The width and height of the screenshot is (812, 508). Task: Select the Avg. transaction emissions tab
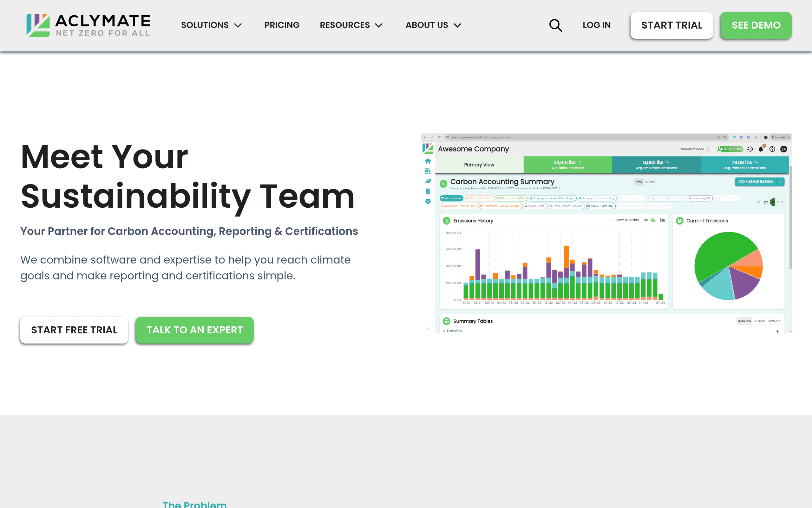(x=745, y=165)
